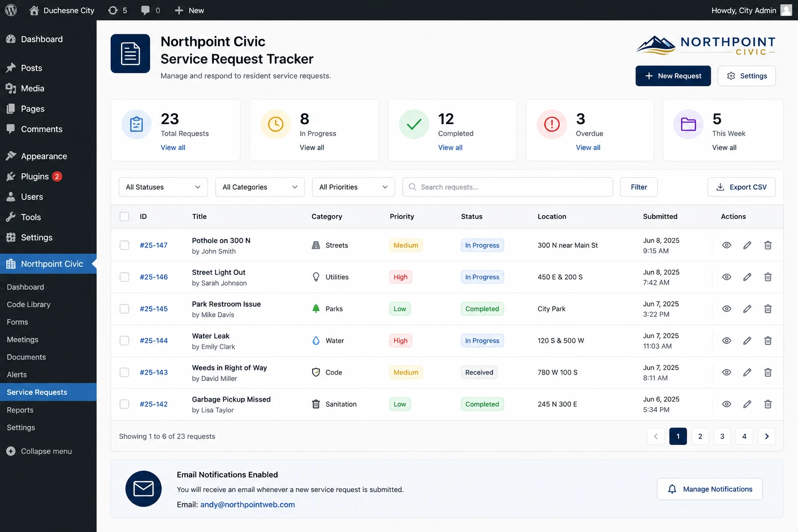Click the document icon beside the page title
The width and height of the screenshot is (798, 532).
coord(130,54)
